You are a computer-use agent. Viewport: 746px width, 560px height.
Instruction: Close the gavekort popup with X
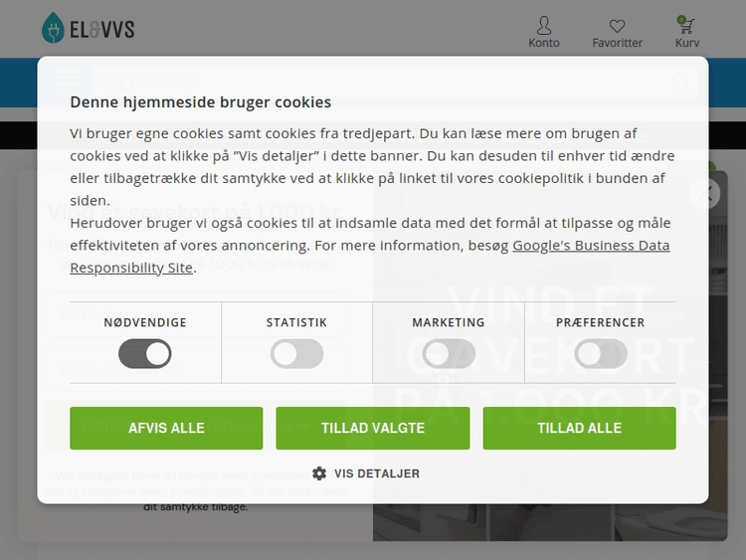[x=704, y=193]
